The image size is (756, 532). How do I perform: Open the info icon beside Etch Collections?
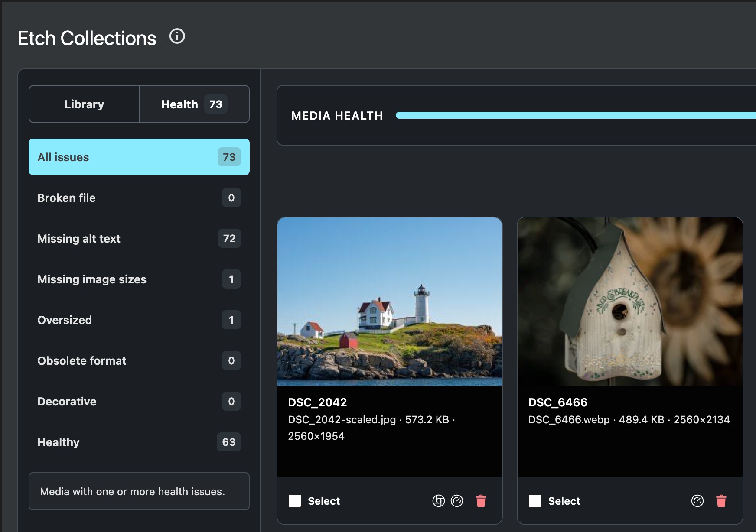(x=177, y=36)
